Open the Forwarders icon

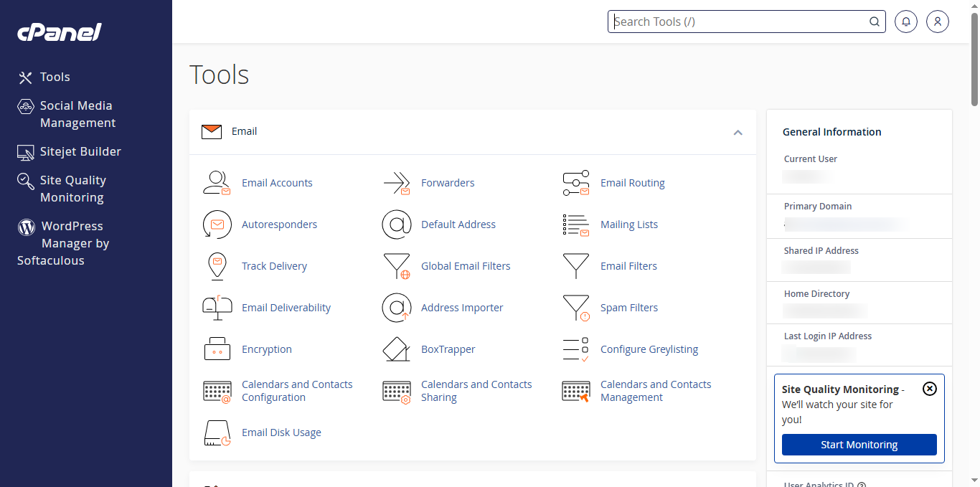coord(396,183)
